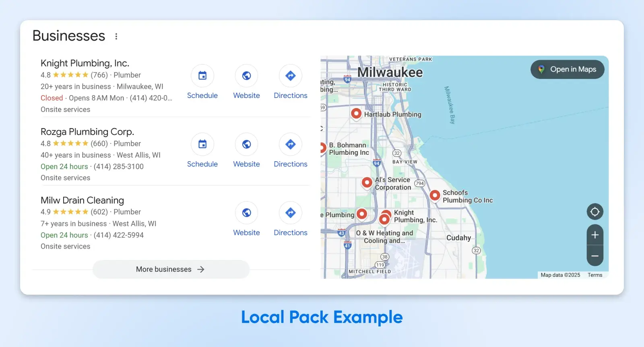Click Open in Maps button
Image resolution: width=644 pixels, height=347 pixels.
coord(567,69)
